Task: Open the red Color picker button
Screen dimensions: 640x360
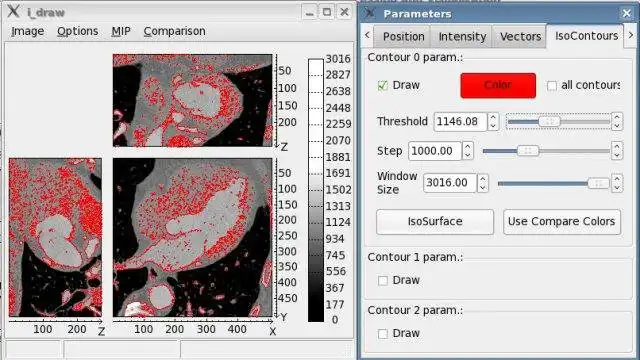Action: point(498,85)
